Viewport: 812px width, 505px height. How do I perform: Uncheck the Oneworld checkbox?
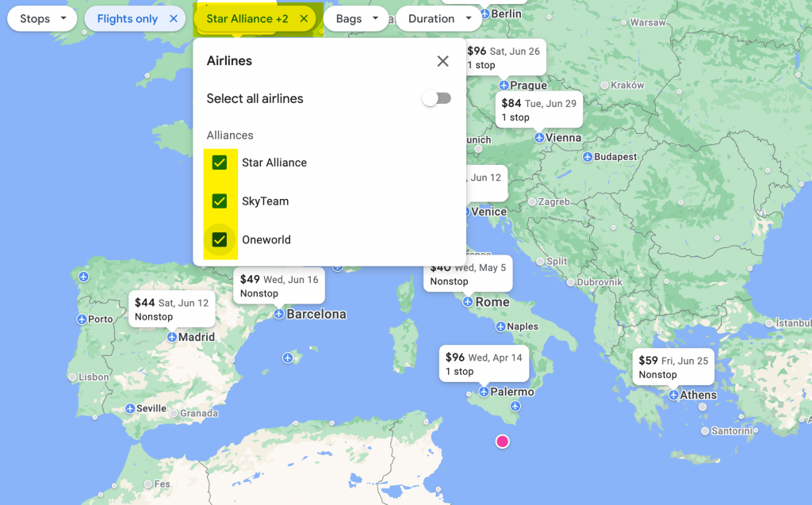220,239
